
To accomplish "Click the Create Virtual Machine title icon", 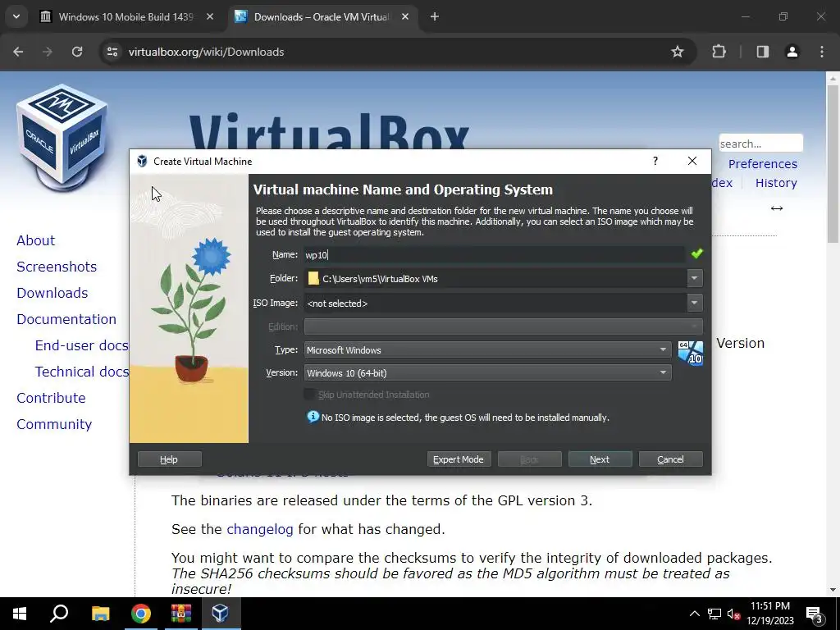I will point(142,162).
